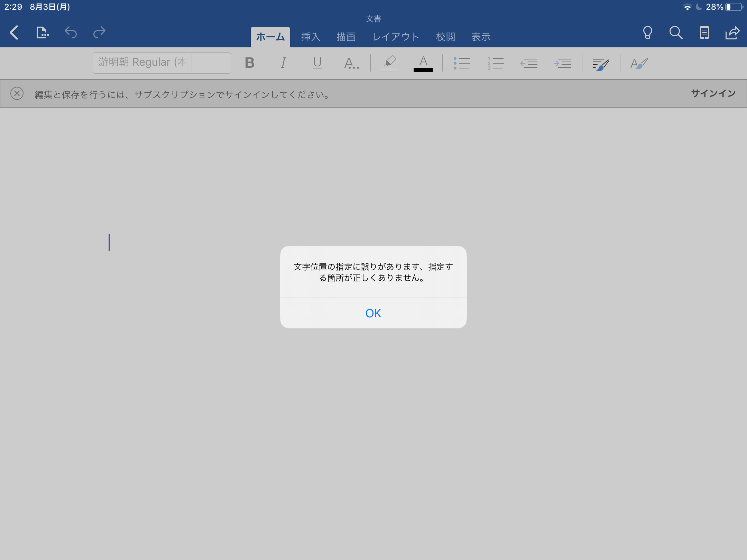Open the bulleted list options
The width and height of the screenshot is (747, 560).
pos(462,63)
